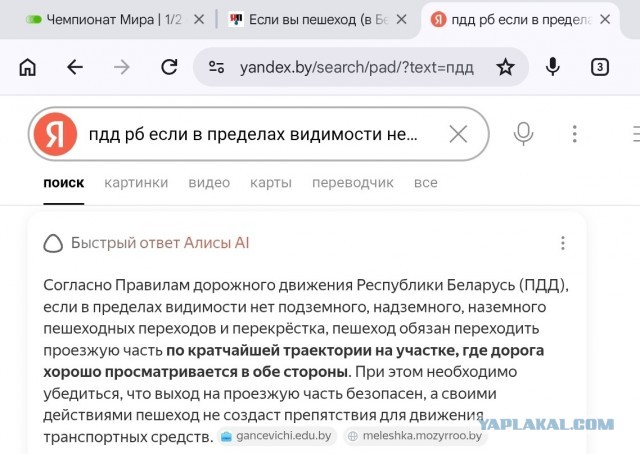Click the address bar URL yandex.by
The height and width of the screenshot is (454, 640).
pyautogui.click(x=357, y=67)
